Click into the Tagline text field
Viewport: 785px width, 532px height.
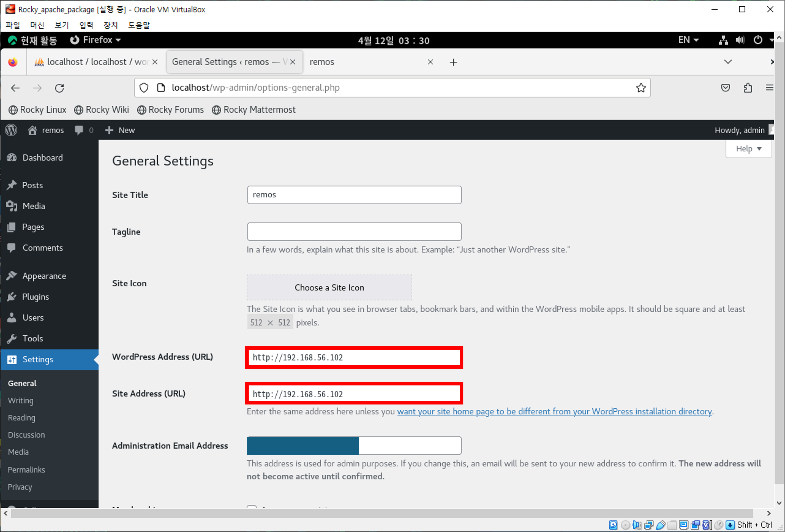pyautogui.click(x=354, y=232)
